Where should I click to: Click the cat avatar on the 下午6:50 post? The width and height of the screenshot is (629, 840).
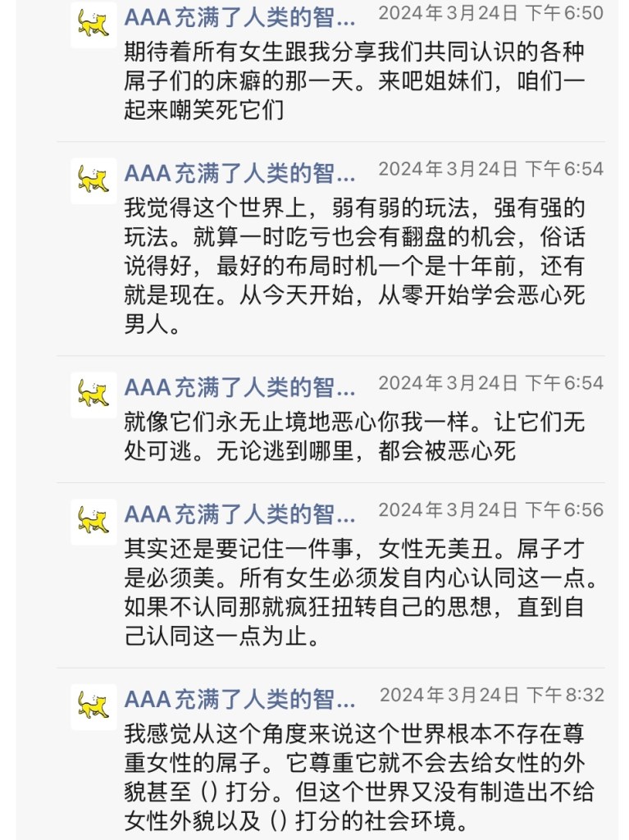tap(93, 25)
